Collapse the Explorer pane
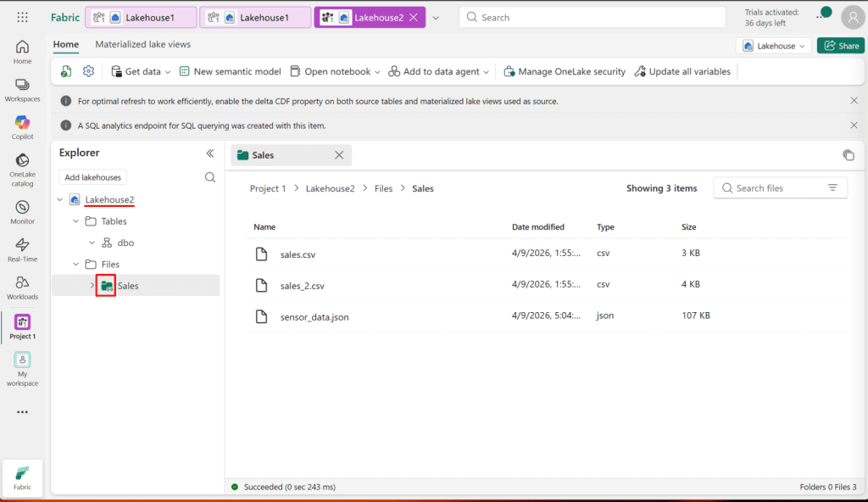 (x=210, y=153)
